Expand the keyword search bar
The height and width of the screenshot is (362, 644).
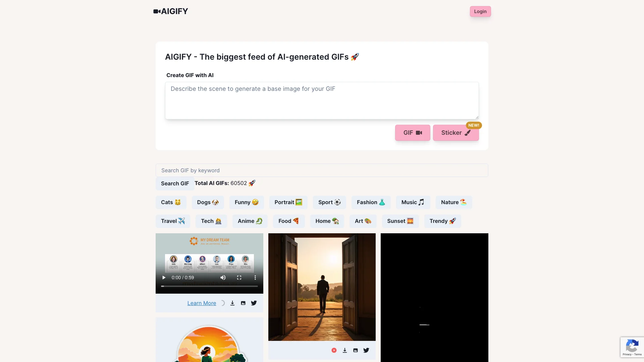tap(322, 170)
